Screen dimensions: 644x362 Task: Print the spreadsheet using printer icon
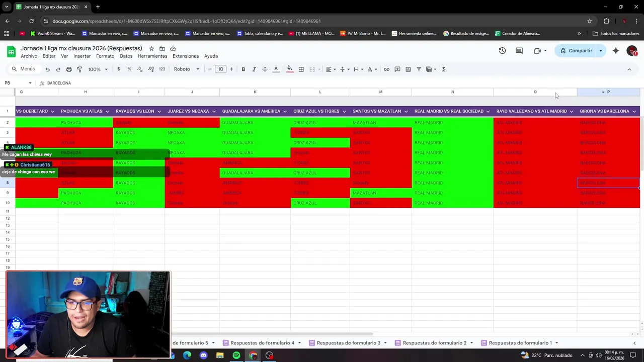coord(69,69)
